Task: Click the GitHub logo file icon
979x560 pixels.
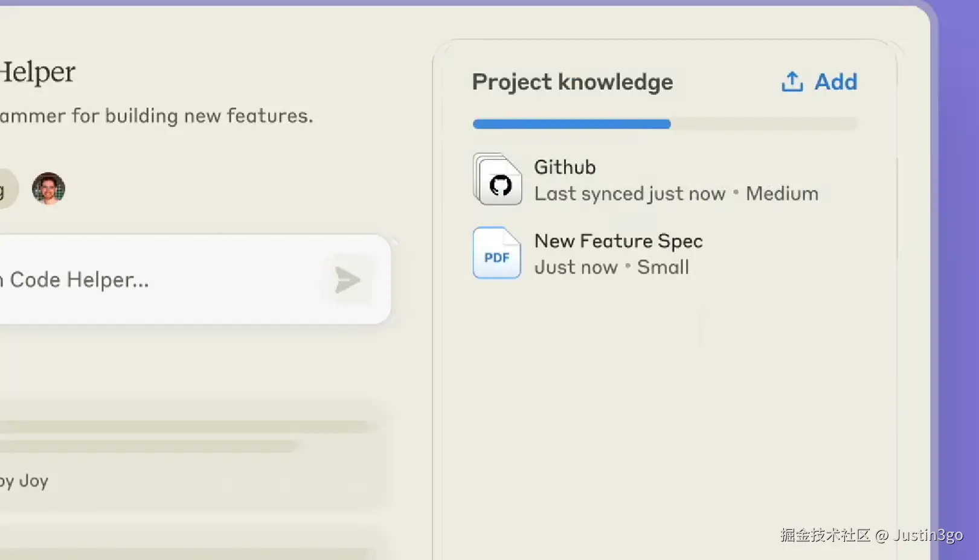Action: pos(498,180)
